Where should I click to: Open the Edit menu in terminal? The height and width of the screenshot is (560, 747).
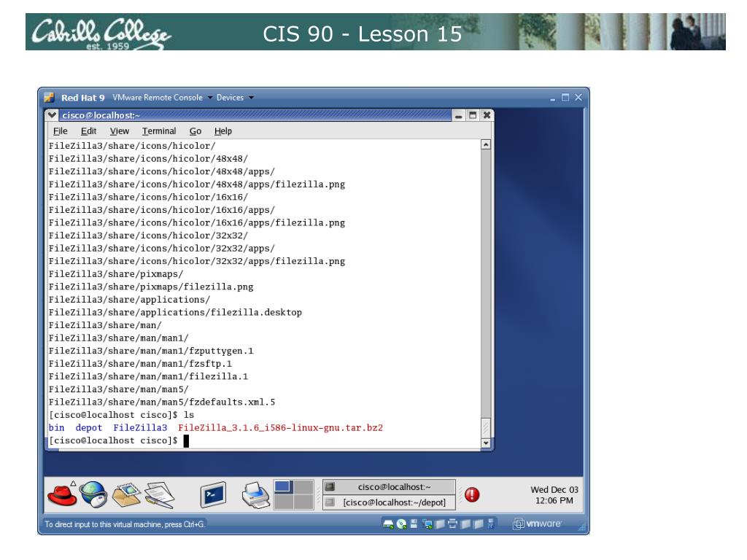click(x=88, y=131)
